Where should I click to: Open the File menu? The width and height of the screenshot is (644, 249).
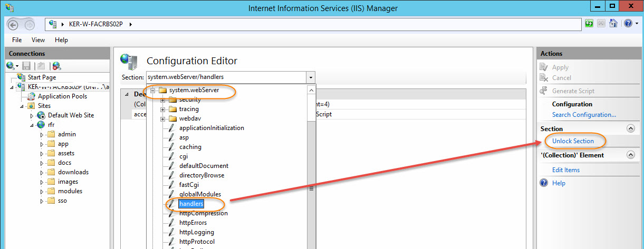[17, 40]
